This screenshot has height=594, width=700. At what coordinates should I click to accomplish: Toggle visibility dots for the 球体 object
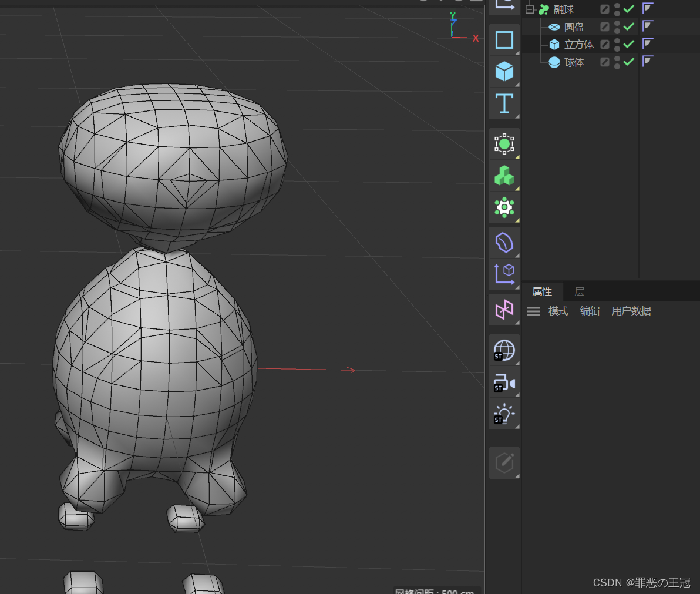coord(617,62)
